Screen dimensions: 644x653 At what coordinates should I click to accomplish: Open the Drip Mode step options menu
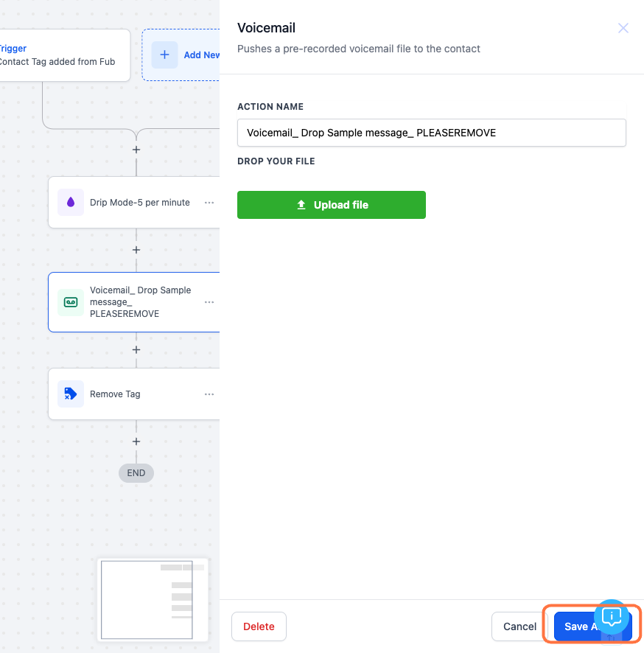tap(209, 203)
